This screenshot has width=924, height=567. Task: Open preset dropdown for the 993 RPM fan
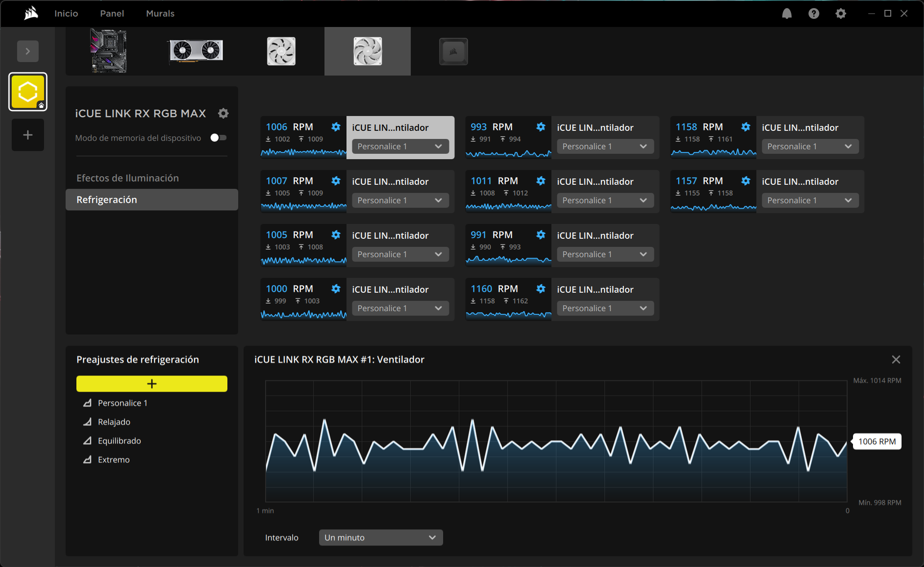[x=605, y=147]
